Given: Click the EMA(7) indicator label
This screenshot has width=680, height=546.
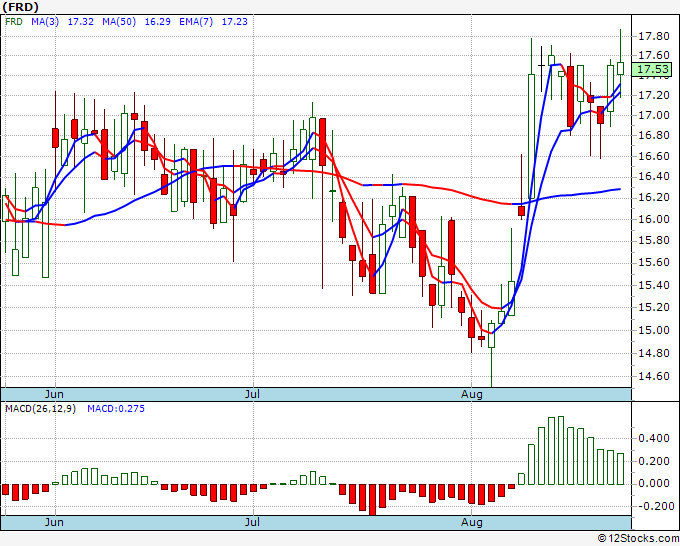Looking at the screenshot, I should [196, 22].
